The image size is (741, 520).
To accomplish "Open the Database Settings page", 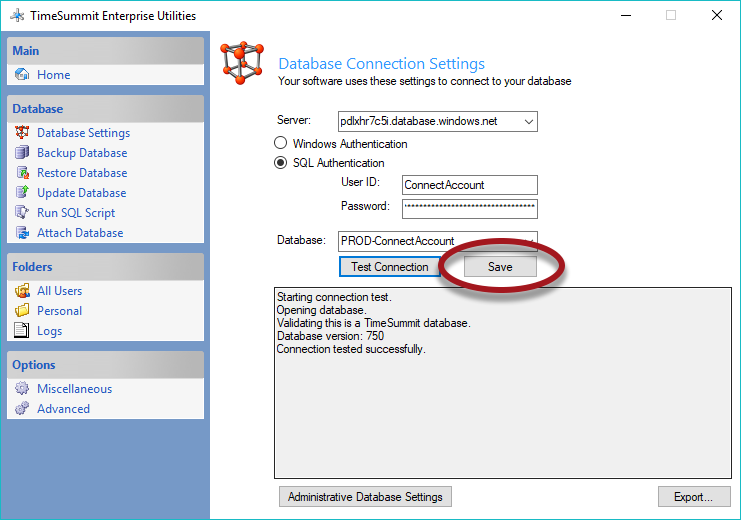I will click(x=84, y=133).
